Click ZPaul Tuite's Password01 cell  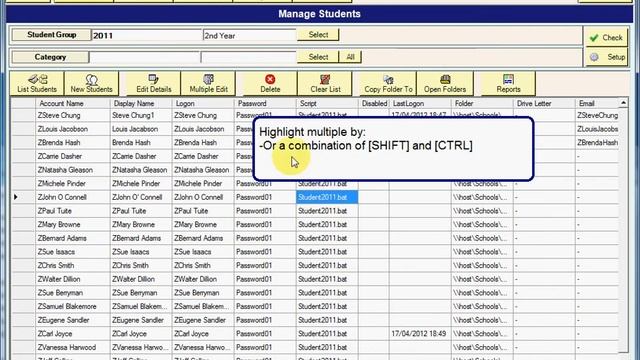click(265, 211)
